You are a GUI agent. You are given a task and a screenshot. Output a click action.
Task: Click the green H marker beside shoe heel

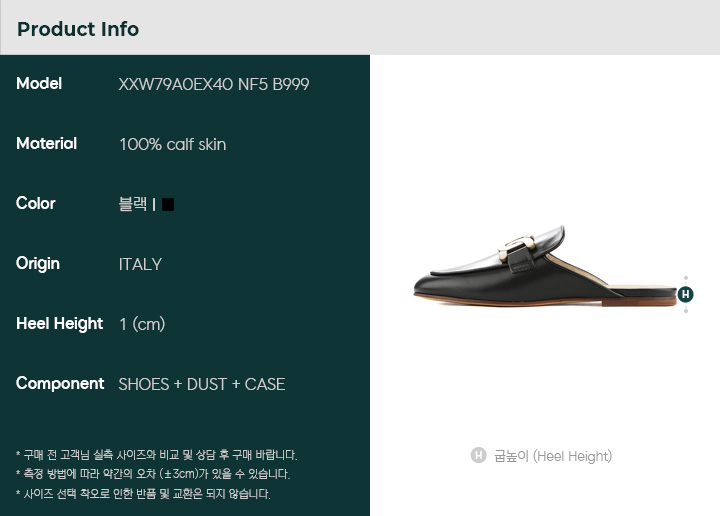click(685, 294)
